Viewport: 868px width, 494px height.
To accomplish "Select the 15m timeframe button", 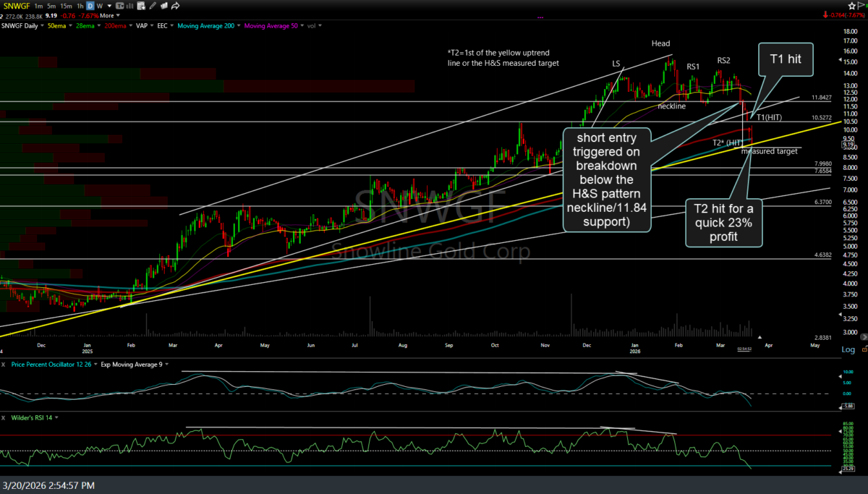I will tap(65, 6).
